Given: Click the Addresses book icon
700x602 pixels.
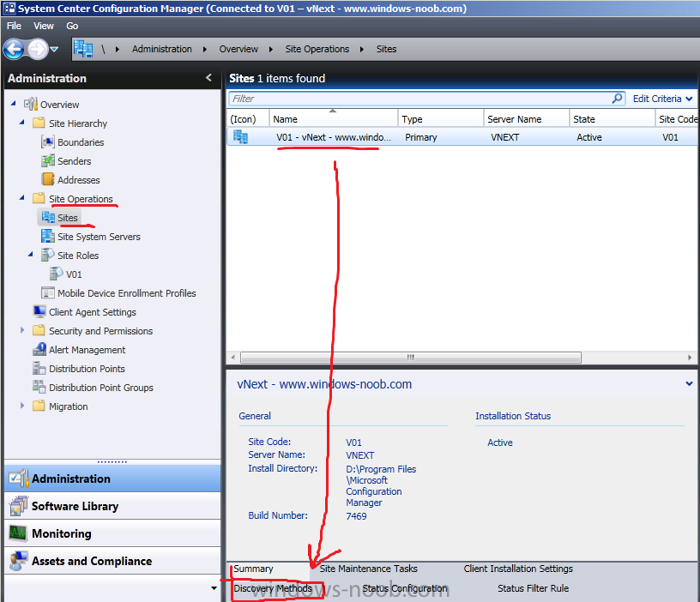Looking at the screenshot, I should (47, 179).
